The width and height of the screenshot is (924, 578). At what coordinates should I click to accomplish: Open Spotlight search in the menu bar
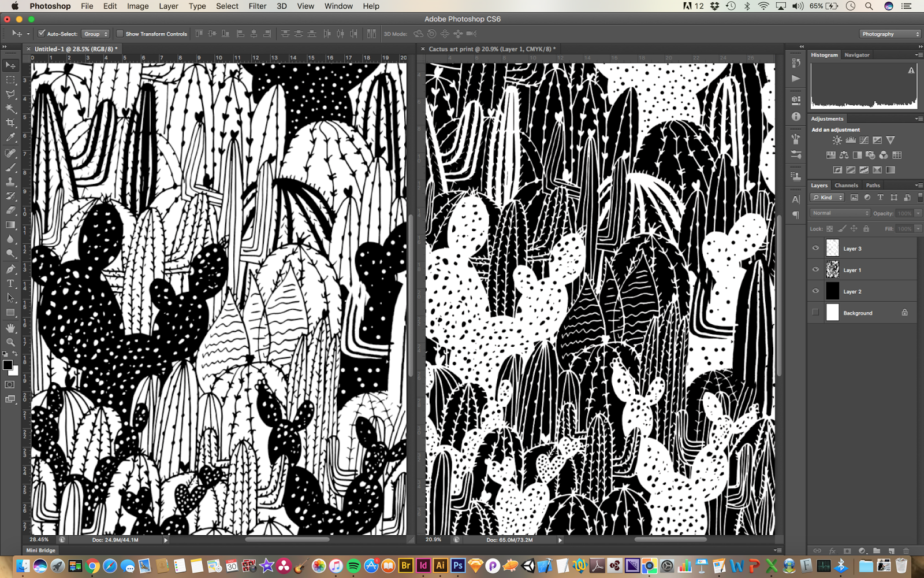coord(869,6)
